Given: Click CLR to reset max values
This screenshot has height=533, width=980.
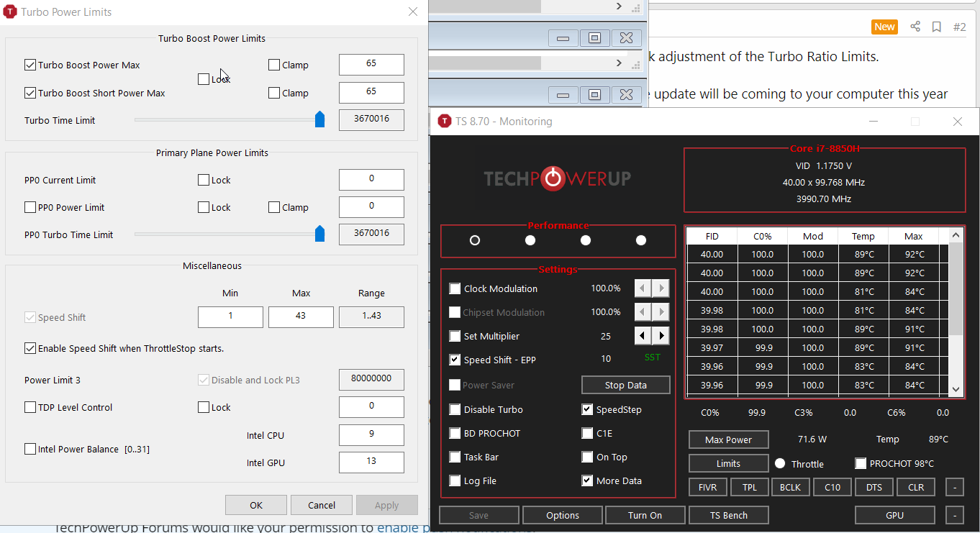Looking at the screenshot, I should (916, 487).
